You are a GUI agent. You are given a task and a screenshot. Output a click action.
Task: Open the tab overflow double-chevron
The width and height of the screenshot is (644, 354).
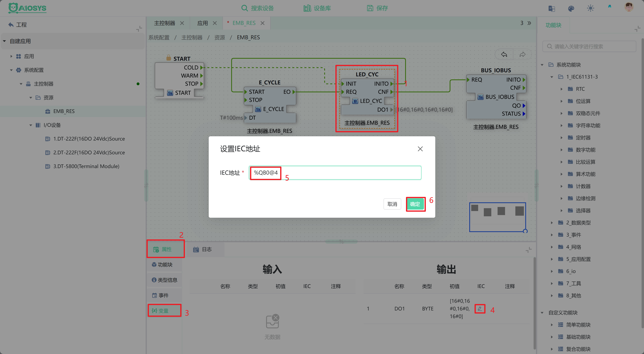[x=529, y=23]
